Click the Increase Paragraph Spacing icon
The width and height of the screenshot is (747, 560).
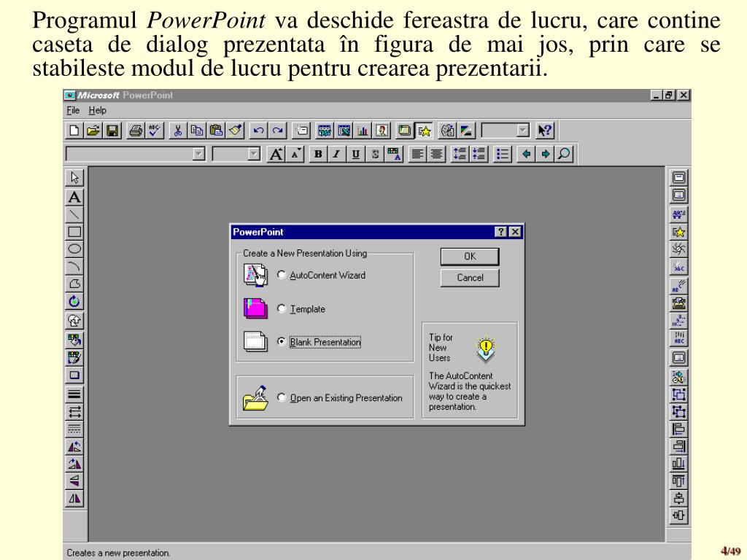(460, 155)
